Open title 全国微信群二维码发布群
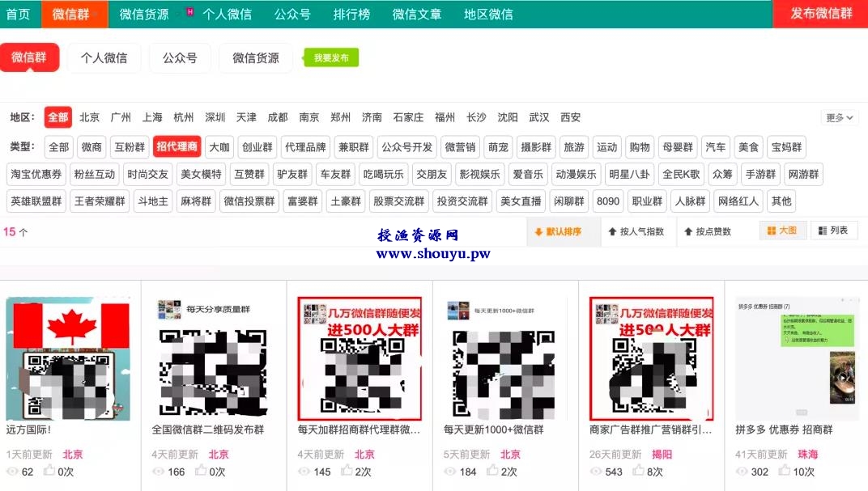 207,430
